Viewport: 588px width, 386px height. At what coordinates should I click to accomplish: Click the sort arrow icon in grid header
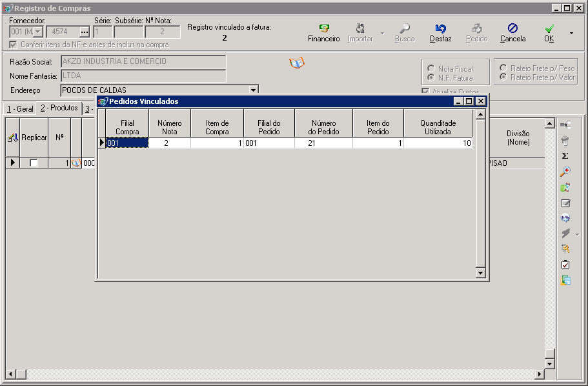tap(13, 137)
